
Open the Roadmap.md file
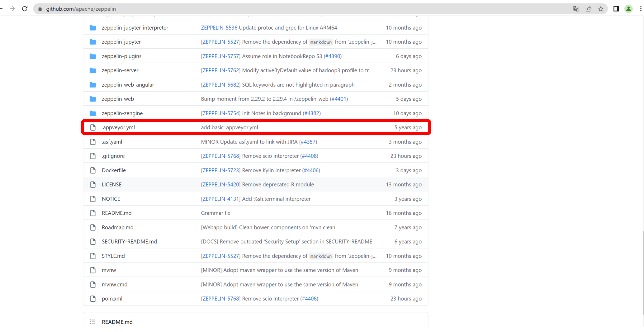[117, 227]
